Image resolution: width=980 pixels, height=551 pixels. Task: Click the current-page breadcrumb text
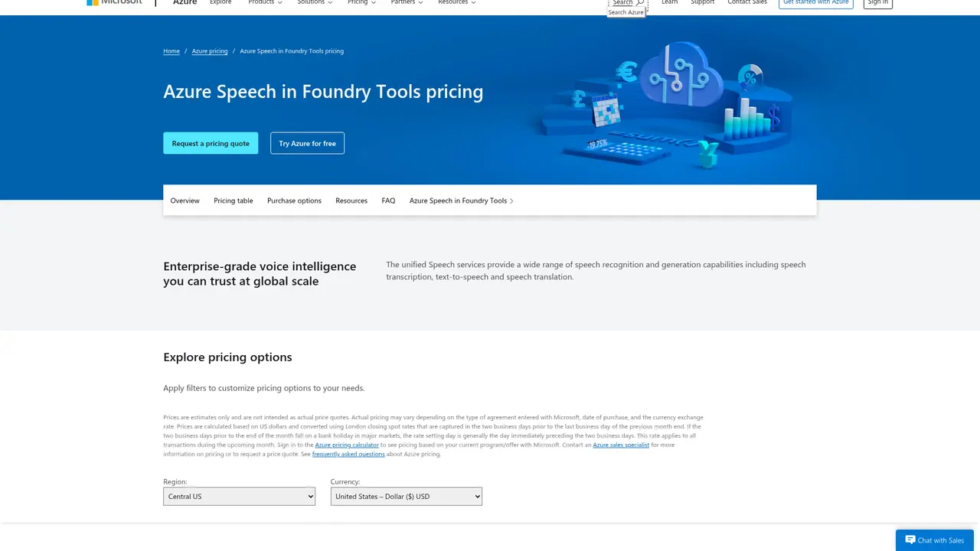point(292,51)
